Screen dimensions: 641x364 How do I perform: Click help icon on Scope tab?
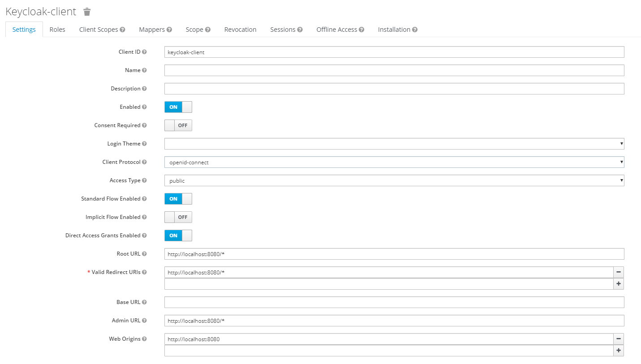[208, 30]
